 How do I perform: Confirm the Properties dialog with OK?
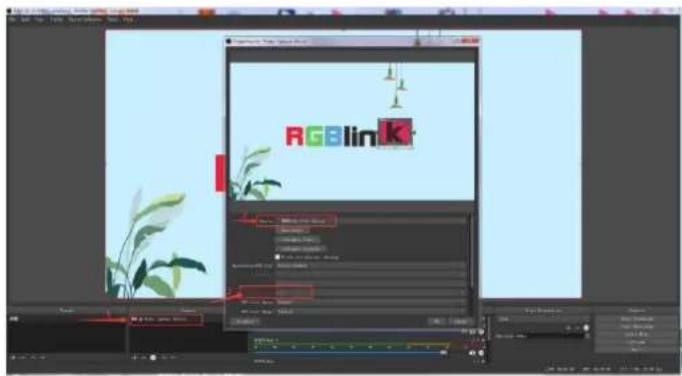point(436,322)
